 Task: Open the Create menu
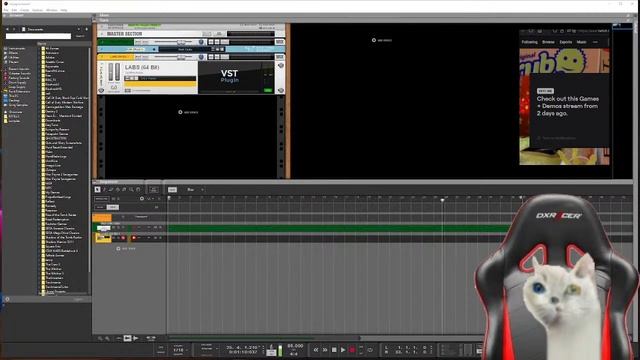click(24, 10)
